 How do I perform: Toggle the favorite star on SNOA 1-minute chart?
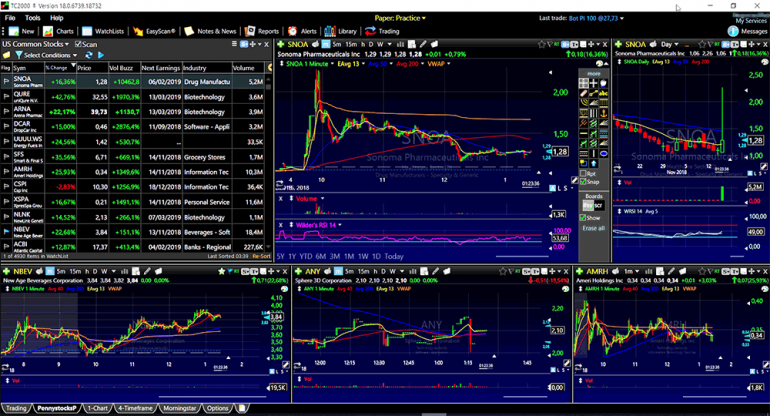(541, 44)
